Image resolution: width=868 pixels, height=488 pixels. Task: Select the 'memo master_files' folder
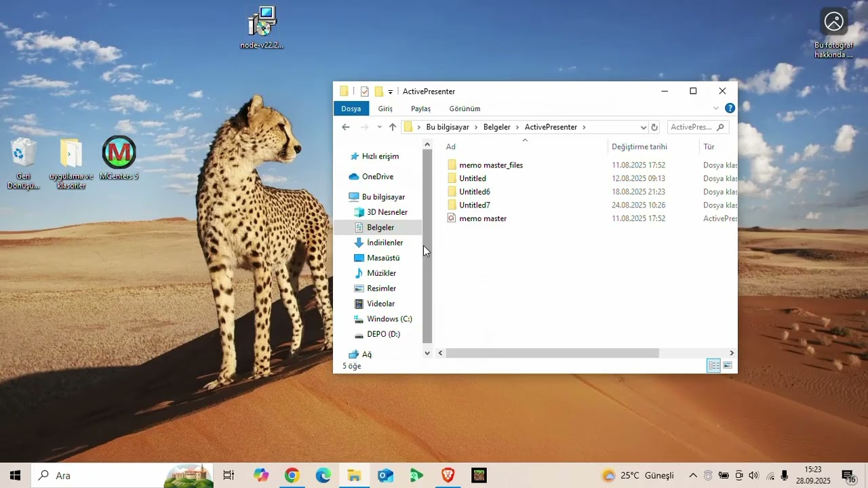pyautogui.click(x=485, y=165)
